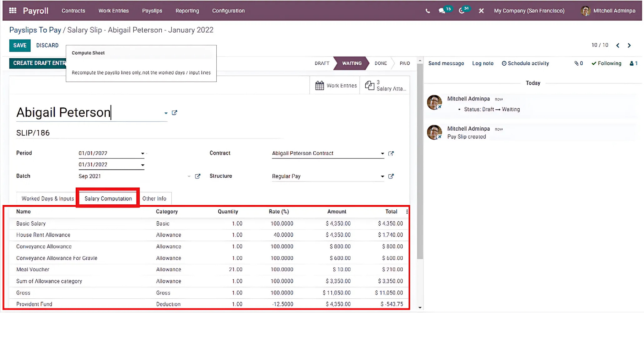Expand the Contract selection dropdown
This screenshot has width=644, height=354.
(382, 154)
